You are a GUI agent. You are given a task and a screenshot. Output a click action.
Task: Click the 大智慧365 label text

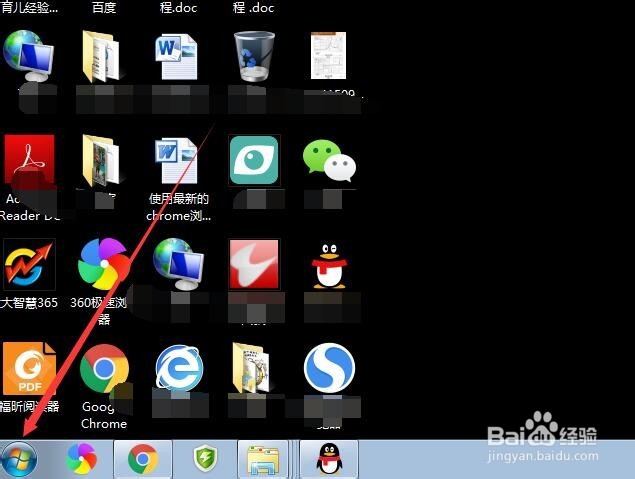[29, 302]
